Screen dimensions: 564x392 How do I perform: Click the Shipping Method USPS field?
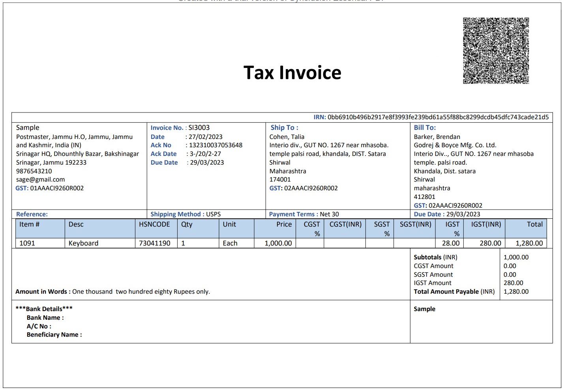[186, 214]
